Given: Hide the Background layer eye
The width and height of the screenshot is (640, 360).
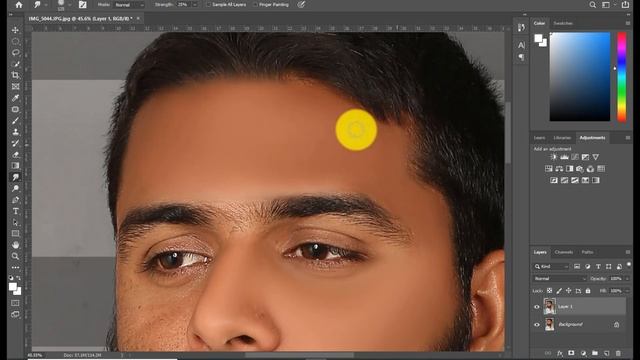Looking at the screenshot, I should pos(537,325).
